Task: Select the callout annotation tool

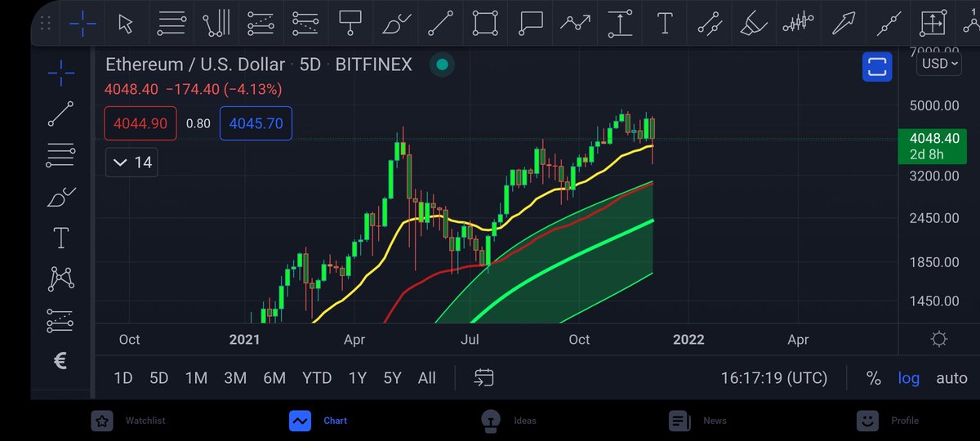Action: [x=531, y=22]
